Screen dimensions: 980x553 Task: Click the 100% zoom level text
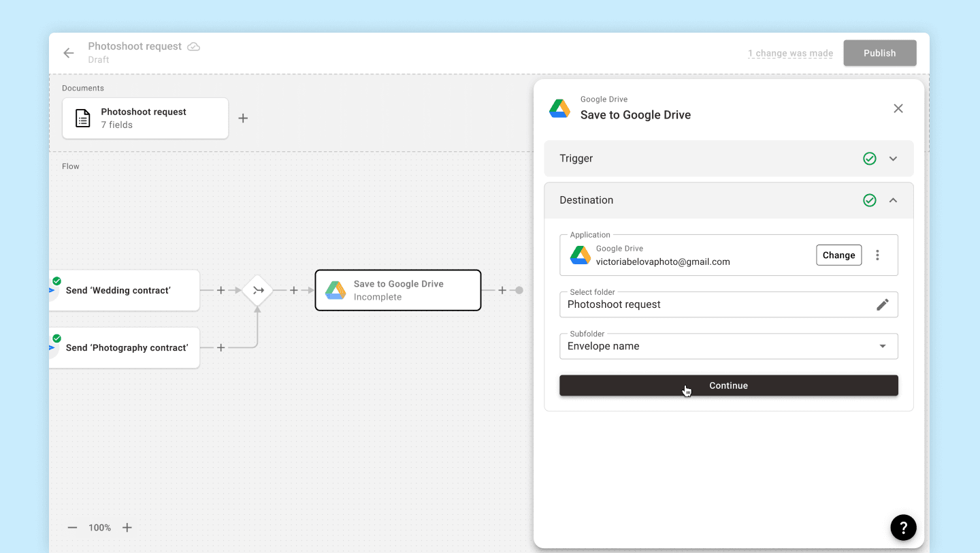[x=100, y=528]
